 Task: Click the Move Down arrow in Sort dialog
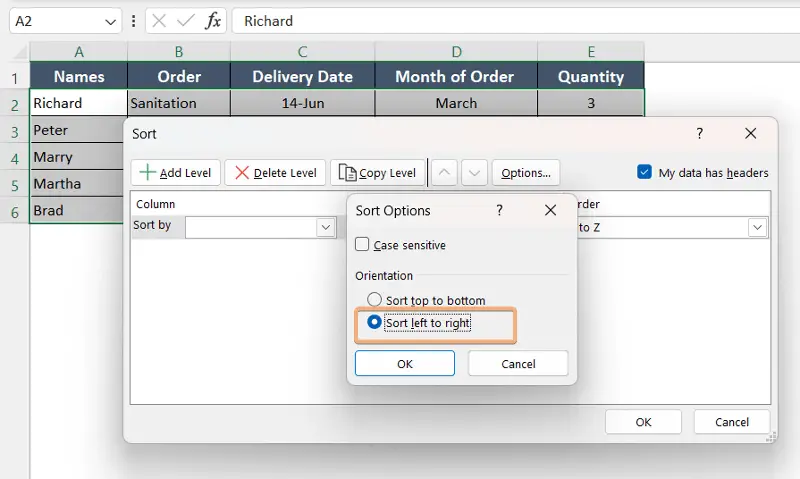click(474, 173)
